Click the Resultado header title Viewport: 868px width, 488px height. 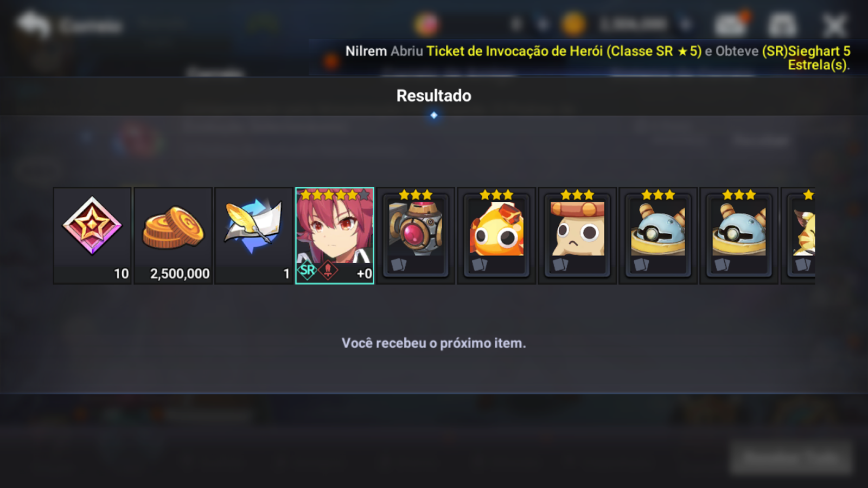(434, 95)
